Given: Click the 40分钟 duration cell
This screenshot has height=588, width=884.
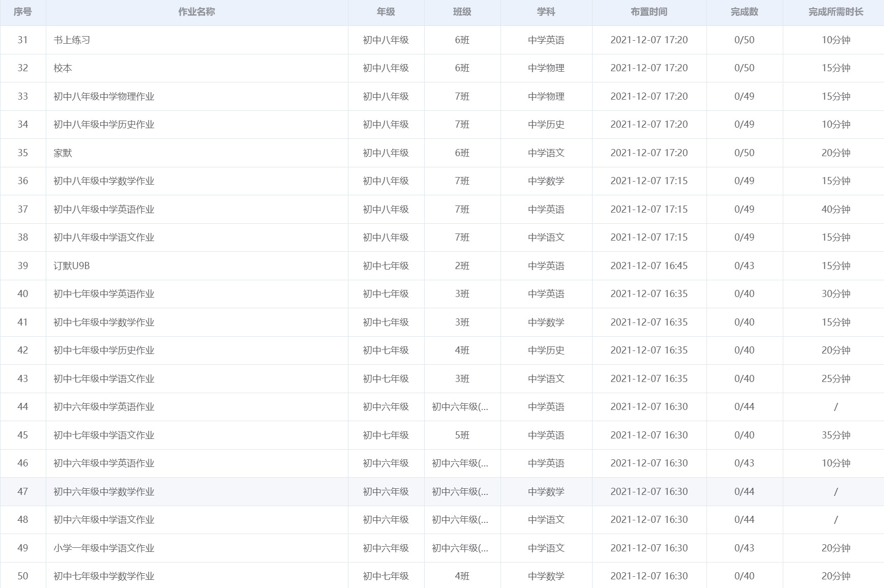Looking at the screenshot, I should [x=836, y=210].
